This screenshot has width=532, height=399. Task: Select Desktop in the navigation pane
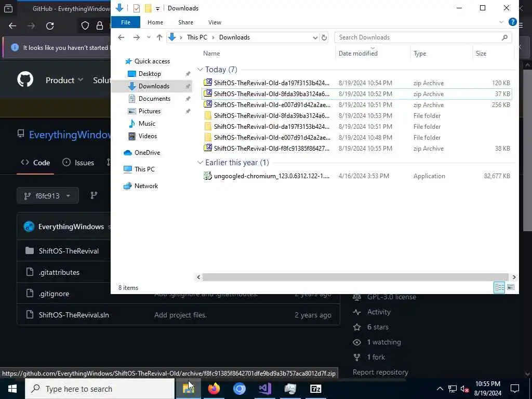(x=150, y=74)
